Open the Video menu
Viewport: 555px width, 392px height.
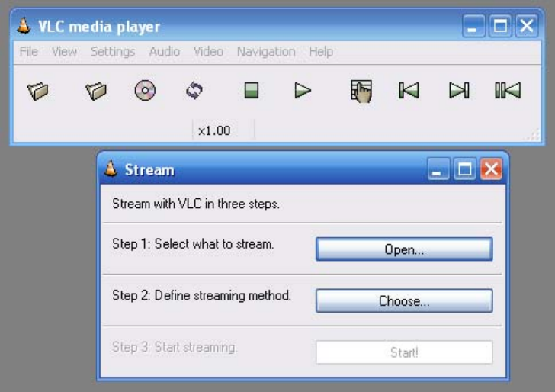coord(208,52)
